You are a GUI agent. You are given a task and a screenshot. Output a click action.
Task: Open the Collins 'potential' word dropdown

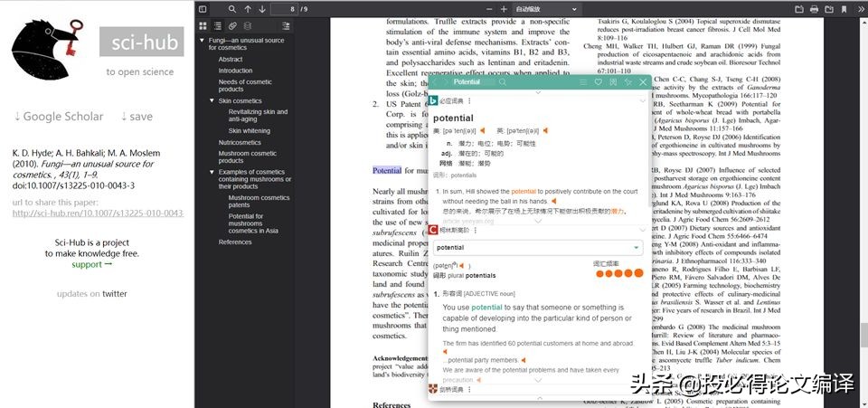538,248
